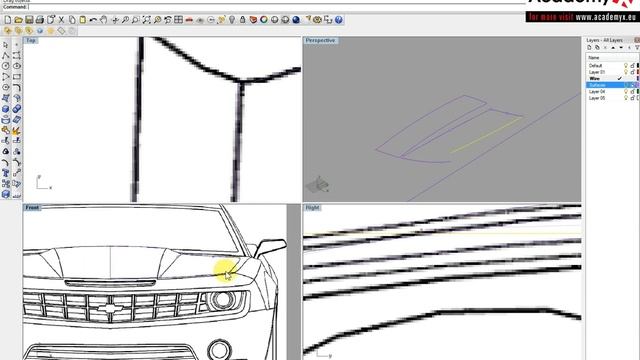
Task: Click the blue Render sphere icon
Action: (296, 20)
